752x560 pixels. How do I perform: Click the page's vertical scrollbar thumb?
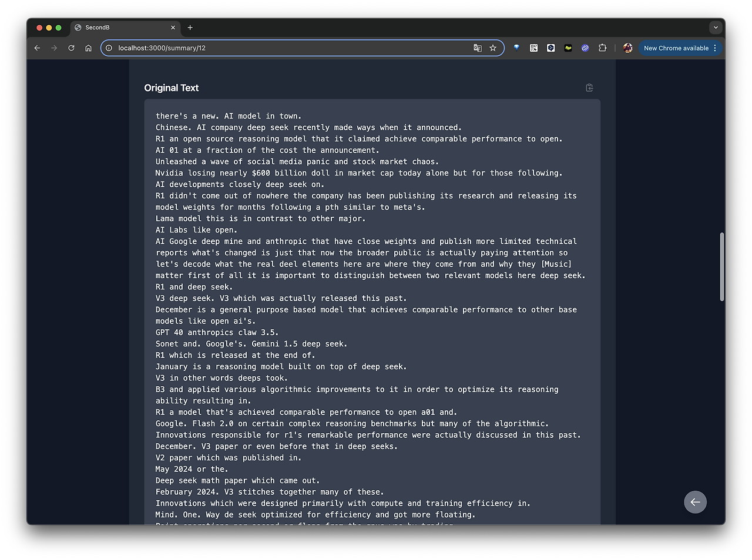pos(721,266)
